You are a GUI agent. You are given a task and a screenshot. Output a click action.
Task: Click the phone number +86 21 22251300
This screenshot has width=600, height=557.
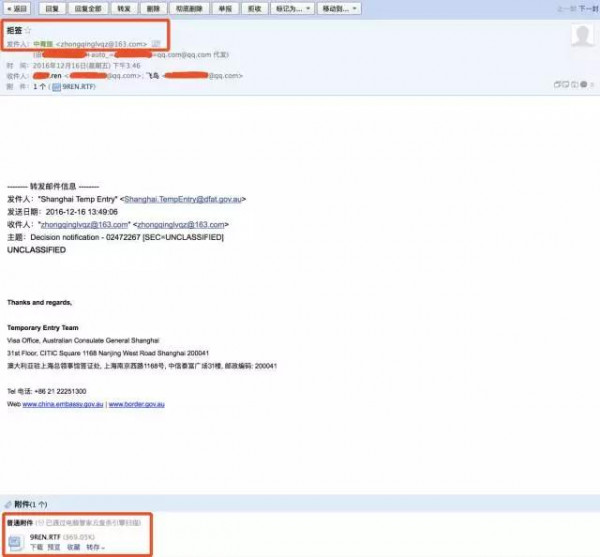[x=60, y=391]
